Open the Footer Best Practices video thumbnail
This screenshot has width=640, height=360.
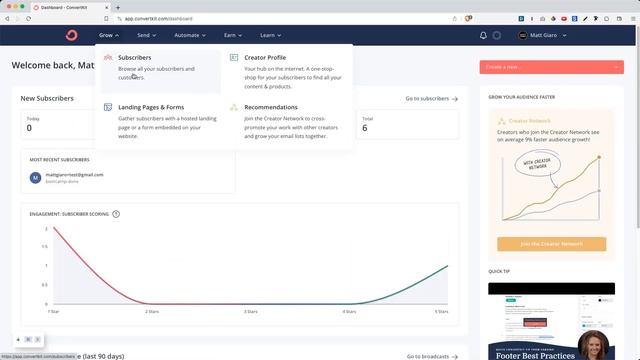(x=551, y=321)
